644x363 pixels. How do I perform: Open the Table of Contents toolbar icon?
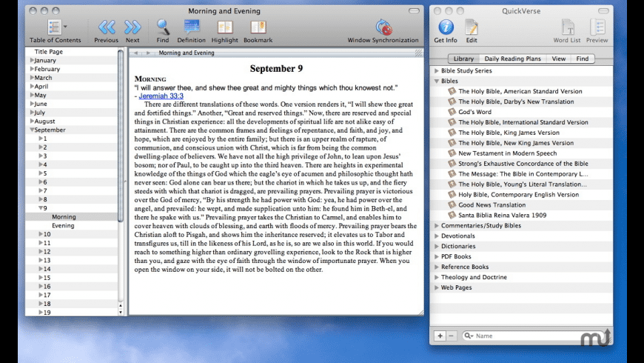click(55, 28)
